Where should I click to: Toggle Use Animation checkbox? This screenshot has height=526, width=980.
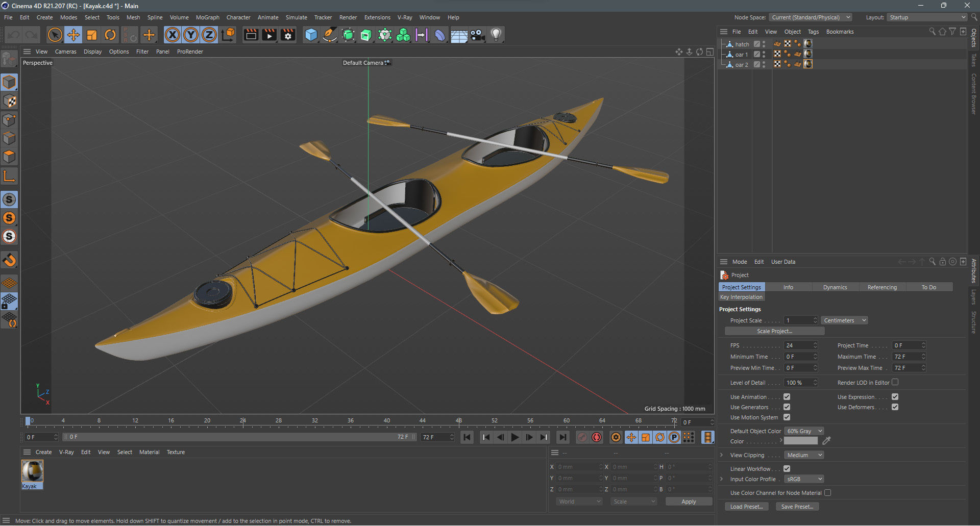coord(787,397)
